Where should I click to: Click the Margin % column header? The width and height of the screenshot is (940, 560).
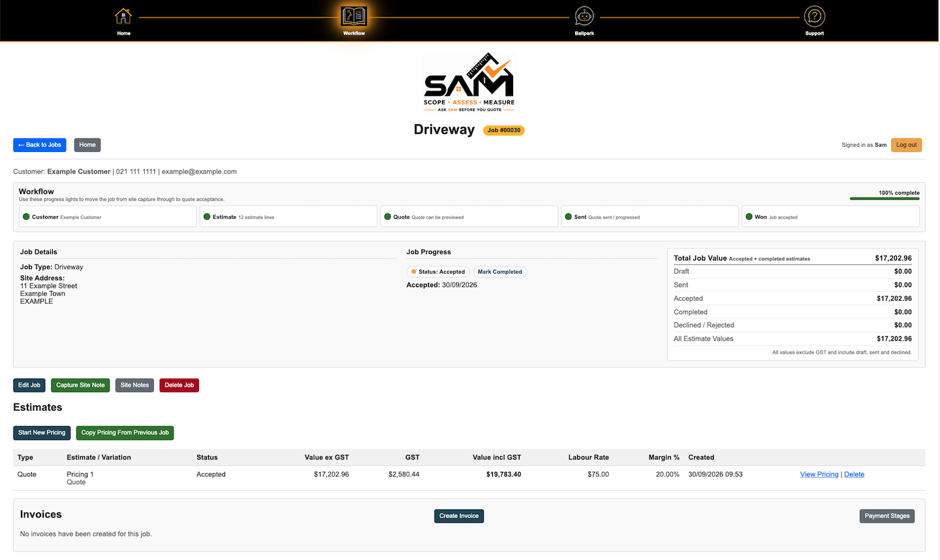click(664, 458)
